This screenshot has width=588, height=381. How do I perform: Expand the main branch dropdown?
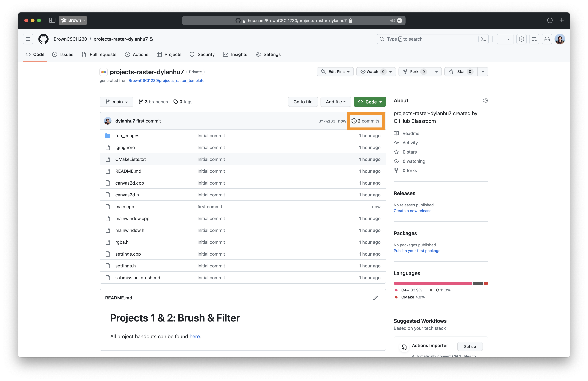click(x=116, y=102)
